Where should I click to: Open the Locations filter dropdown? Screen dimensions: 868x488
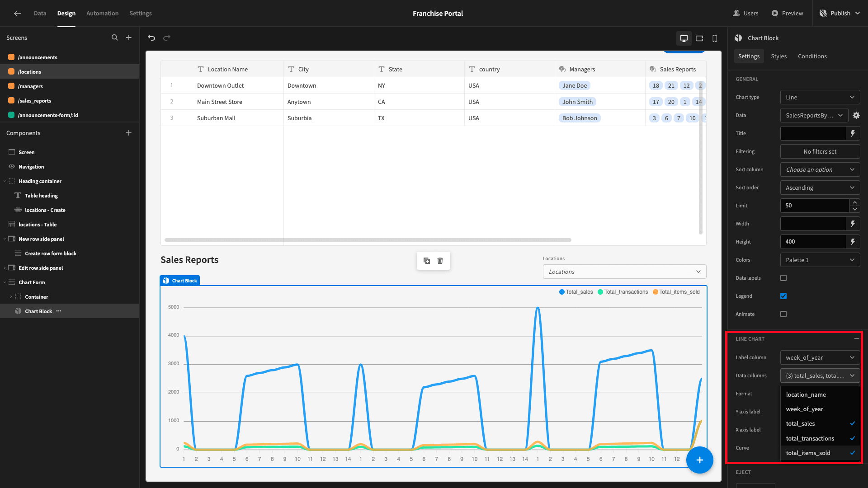[624, 272]
